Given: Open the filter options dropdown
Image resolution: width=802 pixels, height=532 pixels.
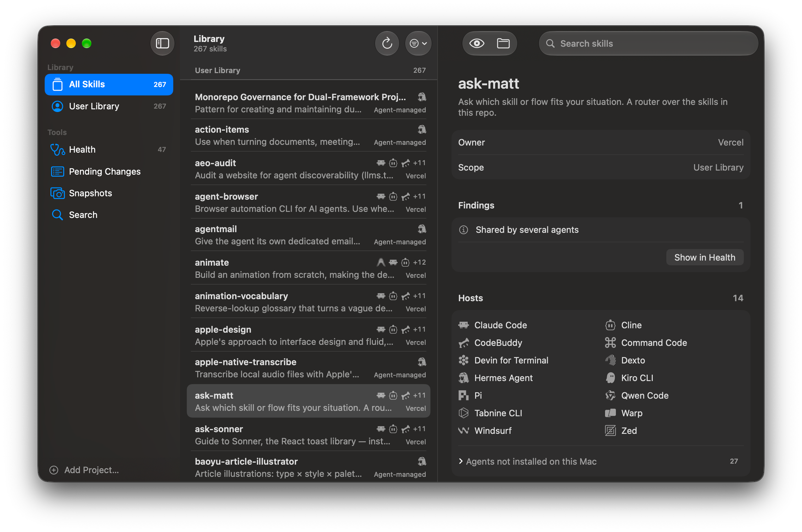Looking at the screenshot, I should (x=418, y=43).
